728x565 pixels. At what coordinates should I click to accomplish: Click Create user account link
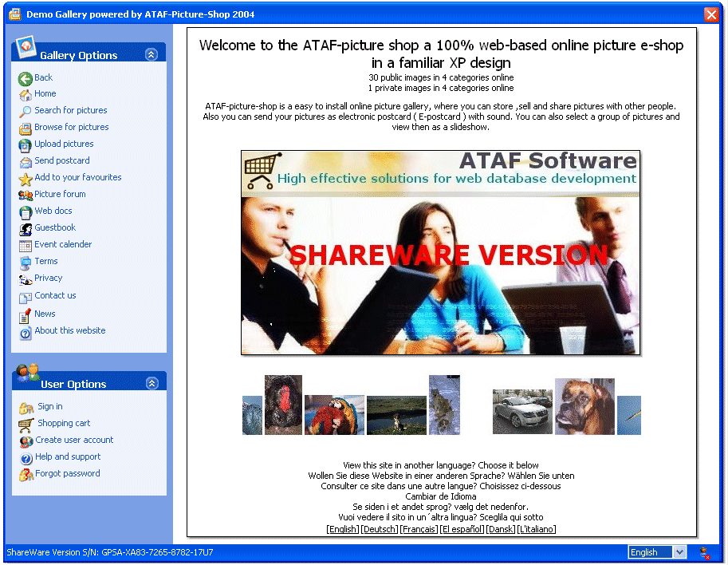(x=74, y=440)
